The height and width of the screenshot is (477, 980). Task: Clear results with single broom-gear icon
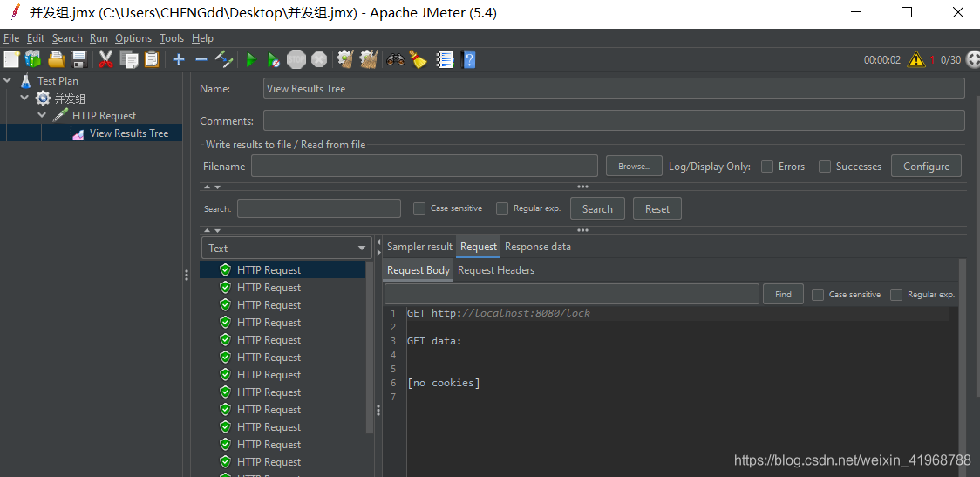[x=345, y=60]
